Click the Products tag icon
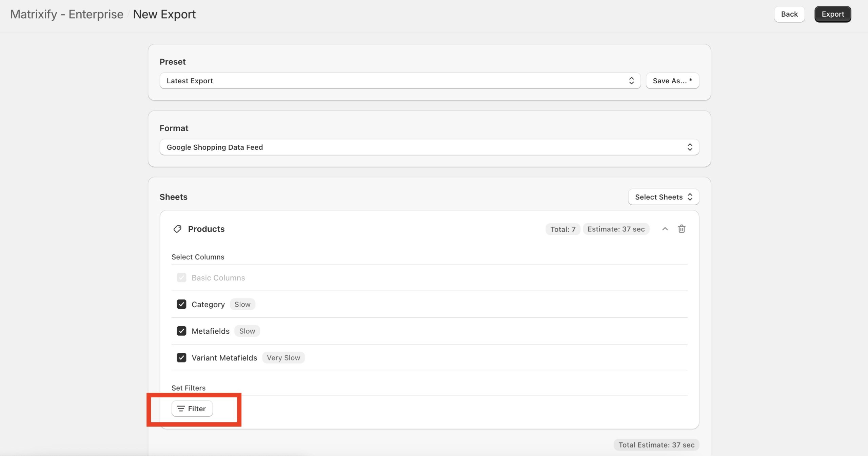The image size is (868, 456). pos(178,229)
